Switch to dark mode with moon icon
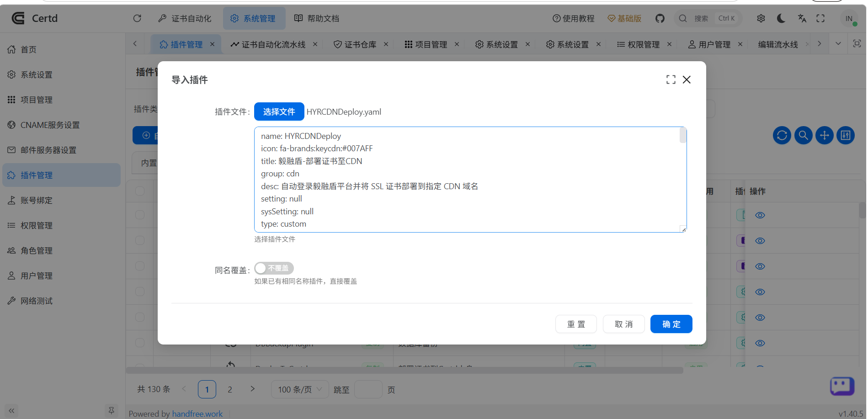Viewport: 868px width, 419px height. pyautogui.click(x=781, y=18)
